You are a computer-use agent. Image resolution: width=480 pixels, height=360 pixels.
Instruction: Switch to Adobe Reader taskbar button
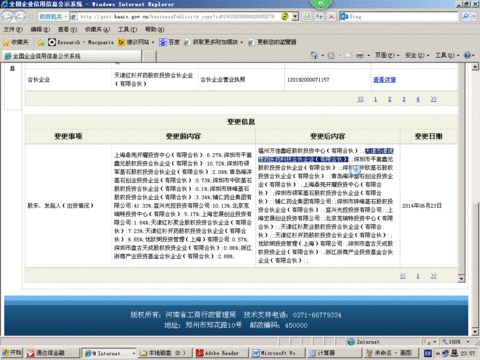tap(221, 353)
